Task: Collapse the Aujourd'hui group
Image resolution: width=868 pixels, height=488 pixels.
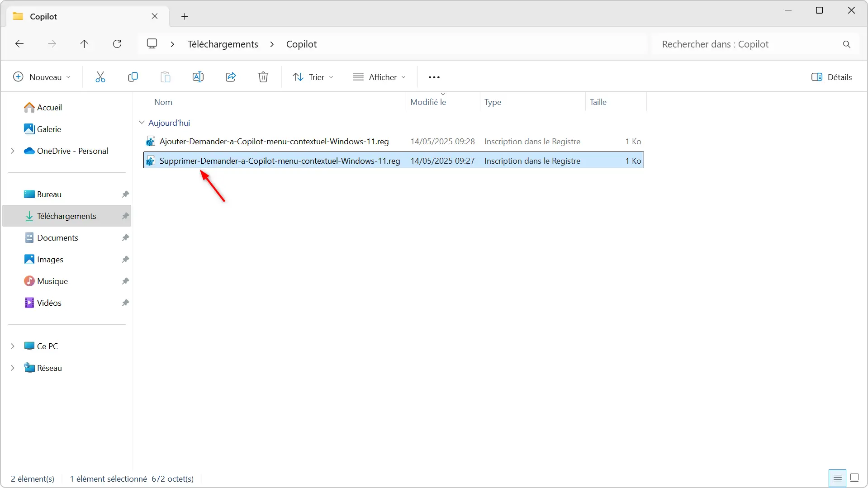Action: [x=142, y=123]
